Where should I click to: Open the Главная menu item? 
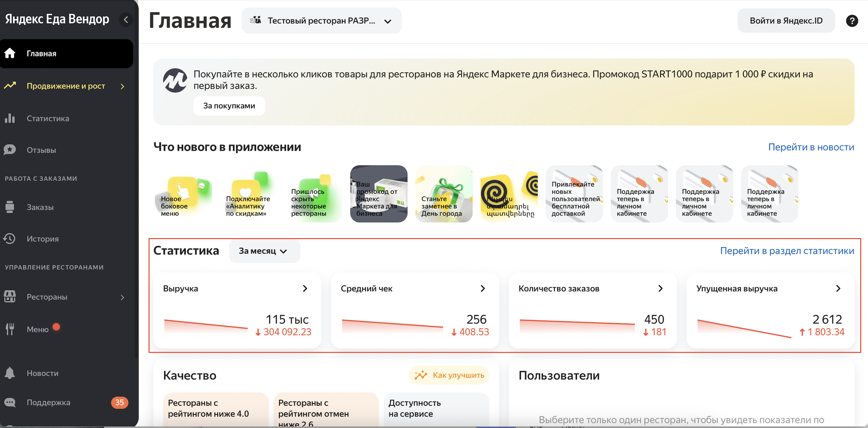tap(67, 53)
